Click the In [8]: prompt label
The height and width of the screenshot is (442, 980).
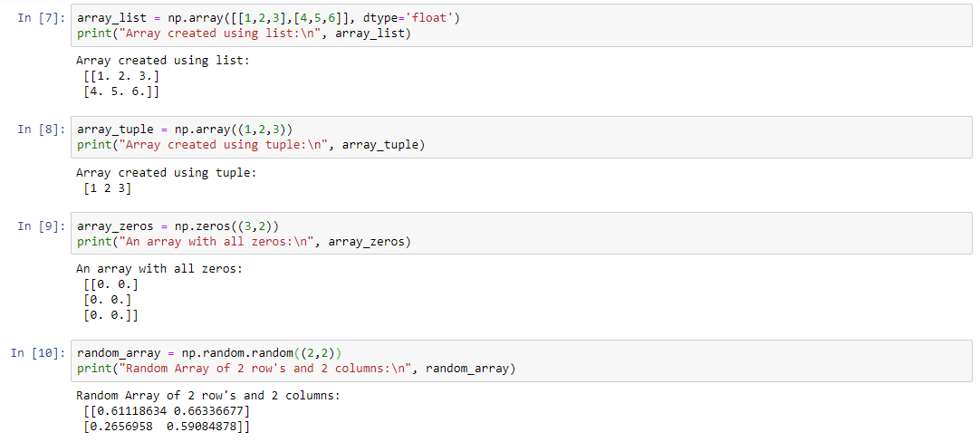[42, 130]
